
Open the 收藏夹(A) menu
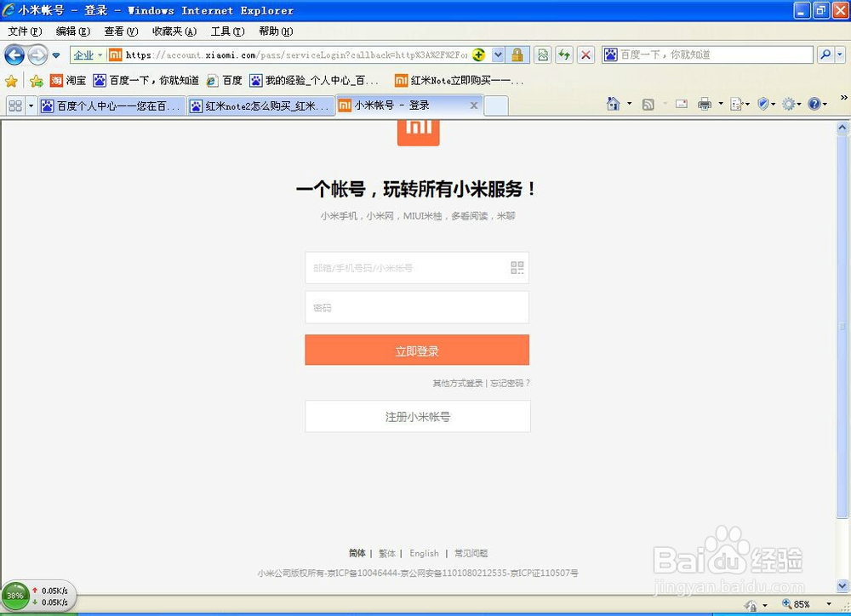click(x=174, y=31)
